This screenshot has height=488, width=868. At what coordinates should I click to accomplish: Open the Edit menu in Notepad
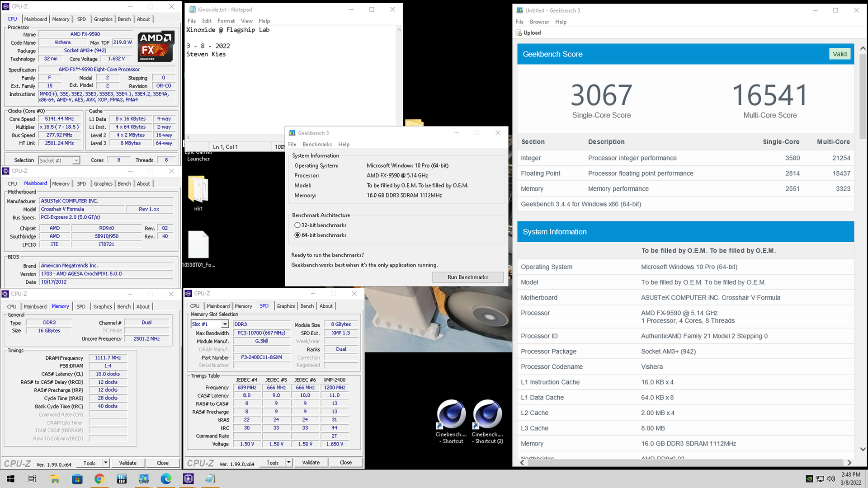(x=207, y=21)
